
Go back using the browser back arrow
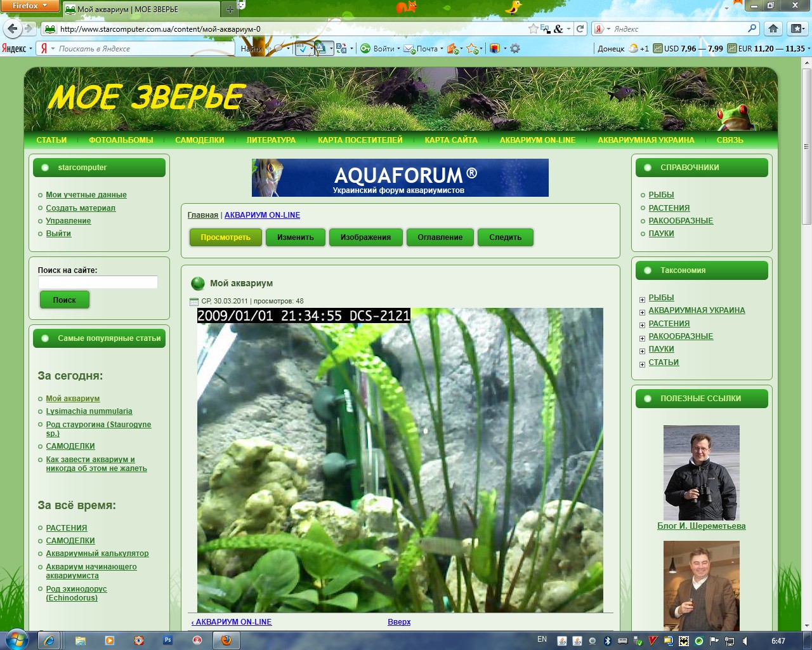click(x=13, y=29)
